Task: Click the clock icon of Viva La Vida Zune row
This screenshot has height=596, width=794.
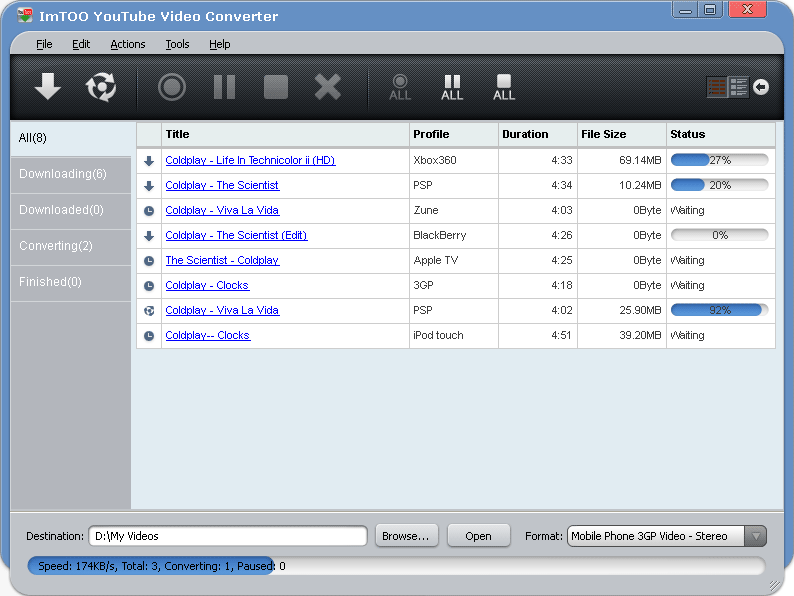Action: pos(149,211)
